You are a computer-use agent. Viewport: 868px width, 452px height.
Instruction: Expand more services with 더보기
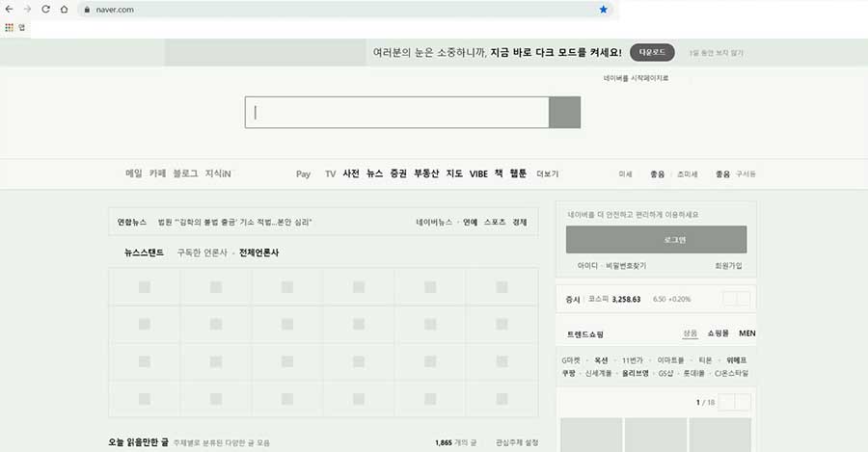click(x=548, y=173)
